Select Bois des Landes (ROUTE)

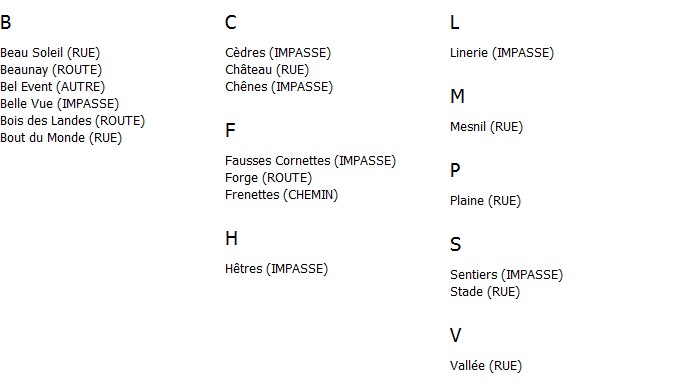point(73,121)
